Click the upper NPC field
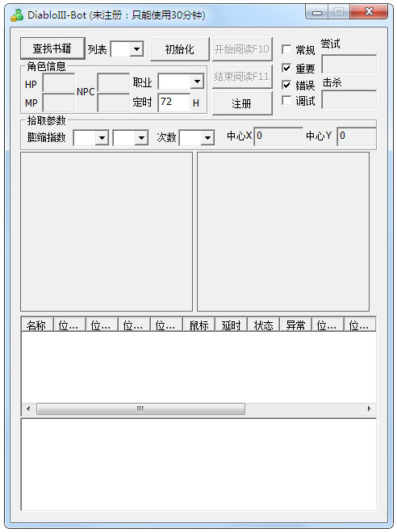Viewport: 397px width, 532px height. (113, 82)
